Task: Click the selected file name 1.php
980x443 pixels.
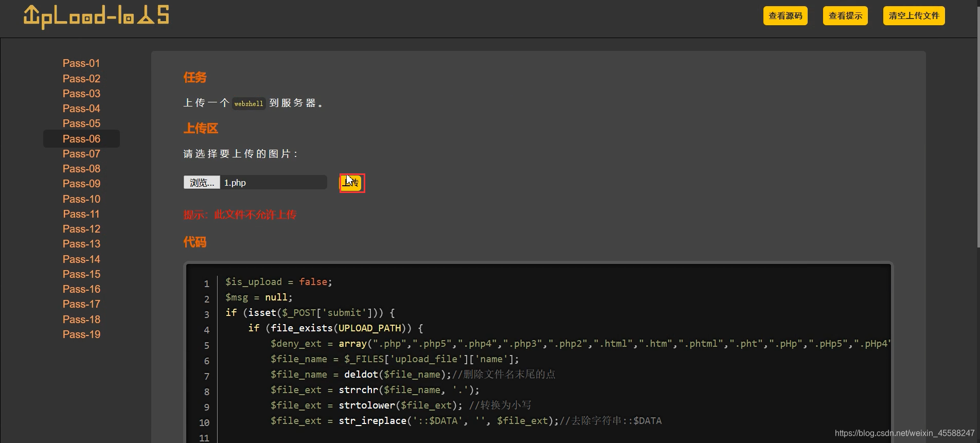Action: pyautogui.click(x=235, y=183)
